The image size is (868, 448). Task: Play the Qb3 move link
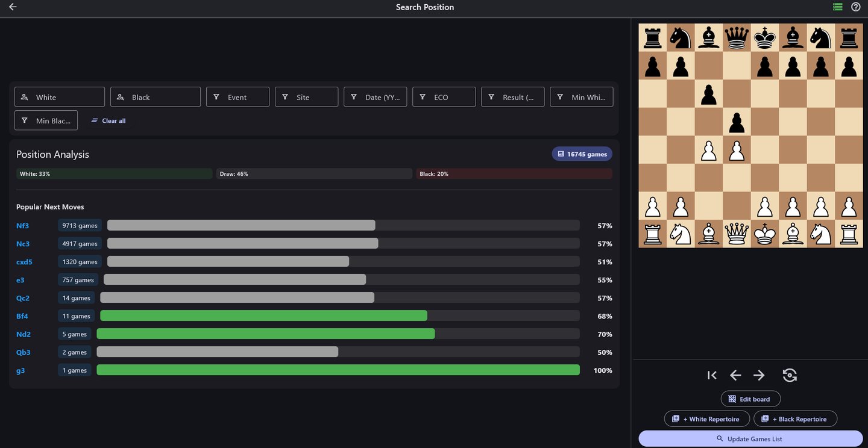pos(23,352)
